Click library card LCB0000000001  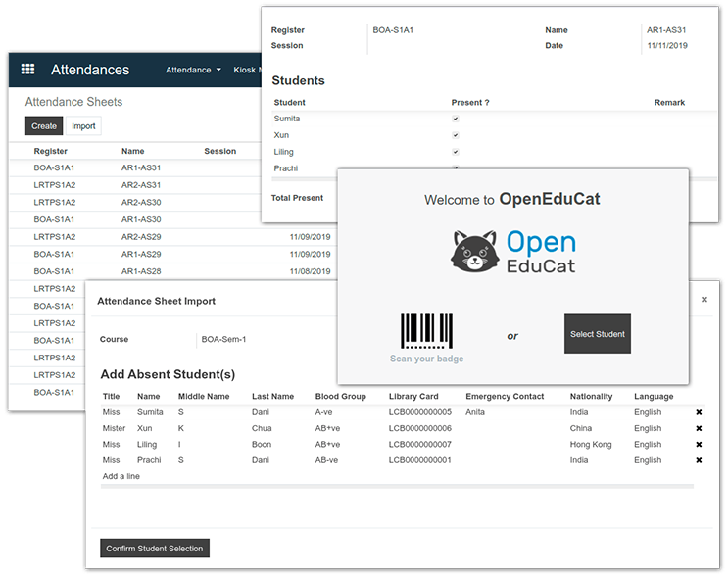tap(420, 460)
